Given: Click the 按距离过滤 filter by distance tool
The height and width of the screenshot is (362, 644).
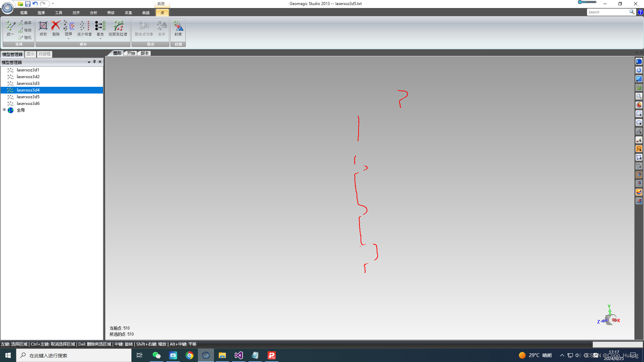Looking at the screenshot, I should [118, 28].
